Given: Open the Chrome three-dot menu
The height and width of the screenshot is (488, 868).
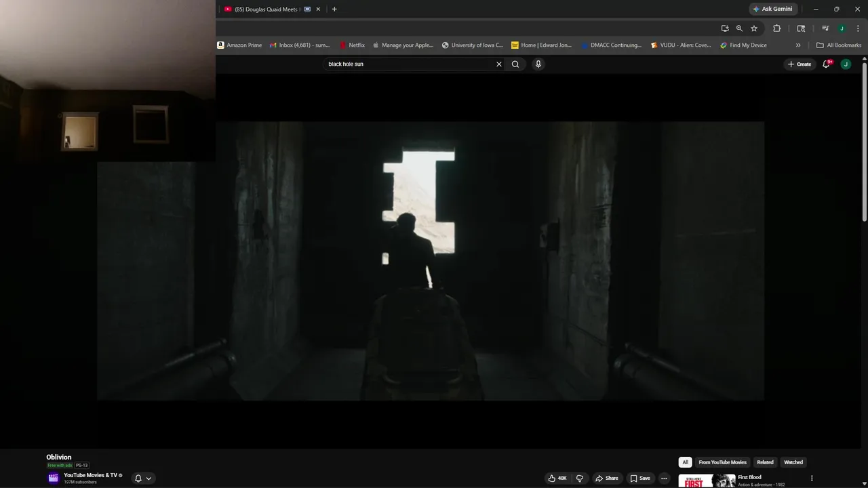Looking at the screenshot, I should coord(858,28).
